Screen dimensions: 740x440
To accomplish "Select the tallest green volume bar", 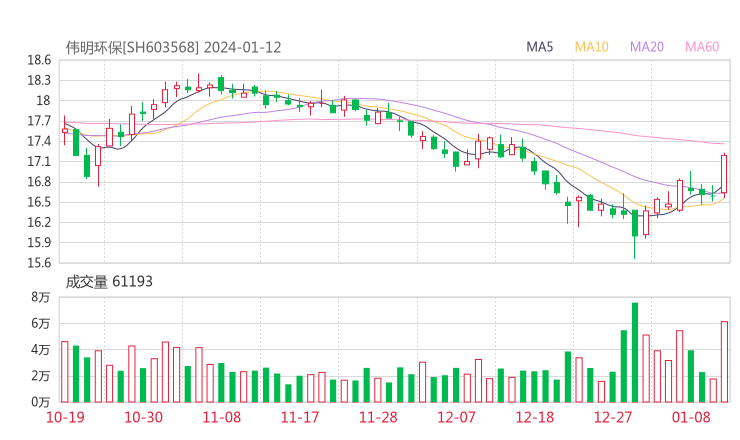I will tap(635, 353).
